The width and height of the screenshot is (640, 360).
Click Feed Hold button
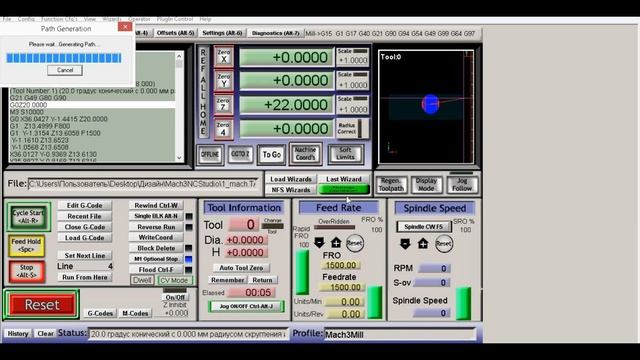[26, 245]
